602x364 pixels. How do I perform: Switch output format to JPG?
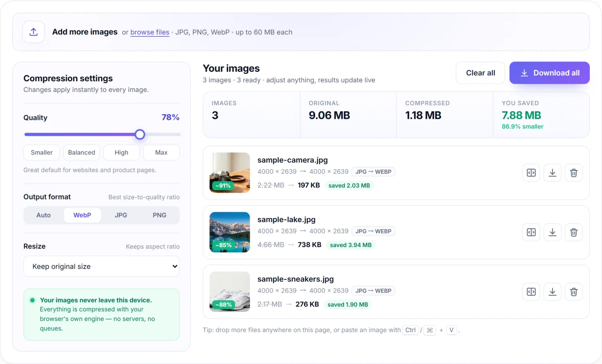point(121,215)
